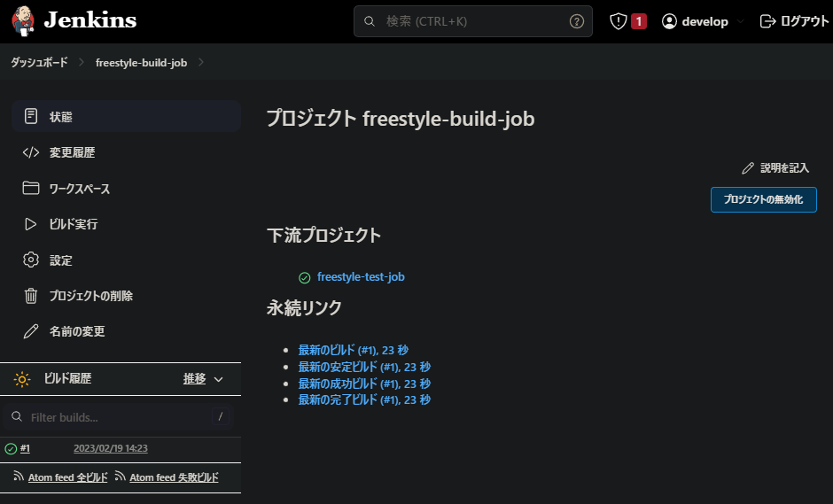Open the search help question mark icon
Viewport: 833px width, 504px height.
576,21
